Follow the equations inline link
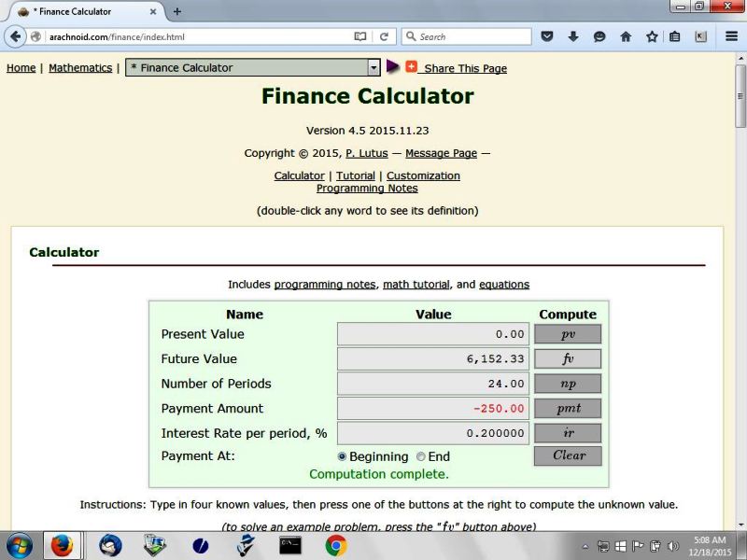 click(504, 285)
